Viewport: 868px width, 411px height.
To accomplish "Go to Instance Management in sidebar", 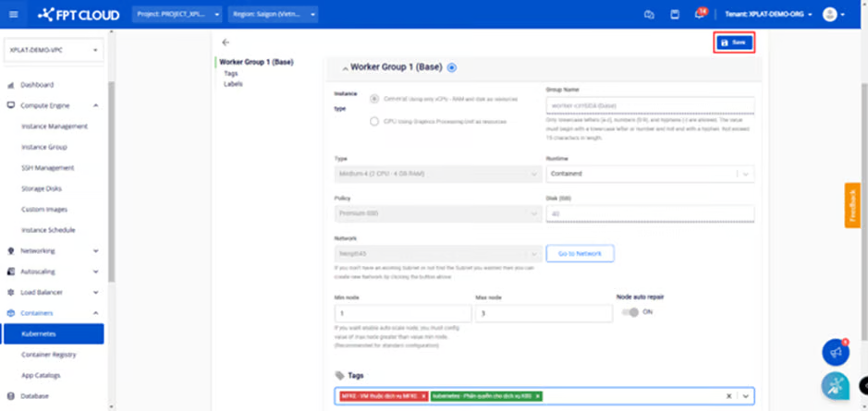I will click(x=55, y=127).
